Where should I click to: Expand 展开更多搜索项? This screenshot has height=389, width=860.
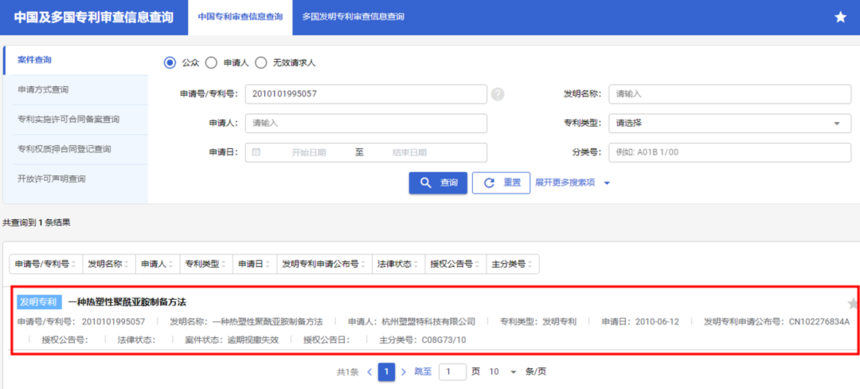pos(573,183)
